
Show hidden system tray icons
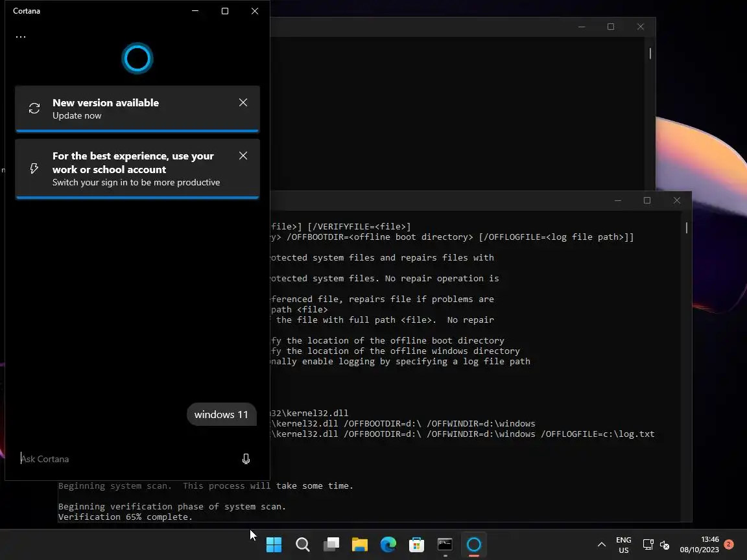[x=602, y=544]
